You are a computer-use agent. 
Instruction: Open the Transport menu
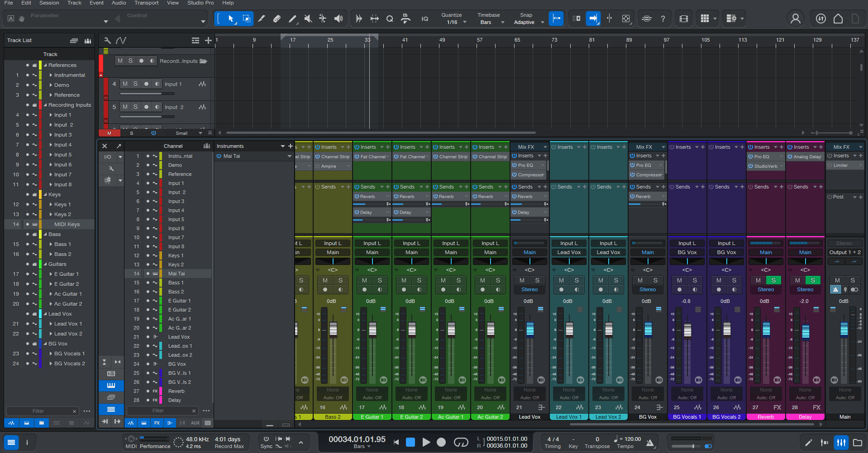click(146, 3)
